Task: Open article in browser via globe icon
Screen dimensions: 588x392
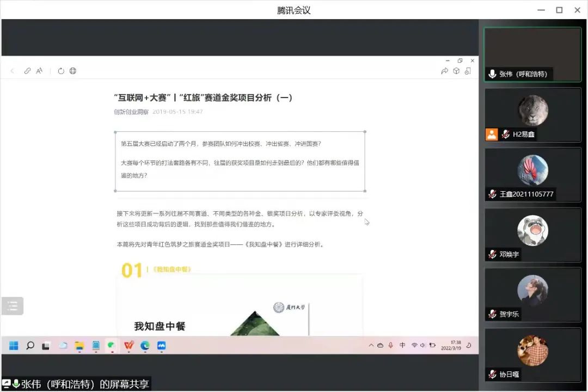Action: [73, 71]
